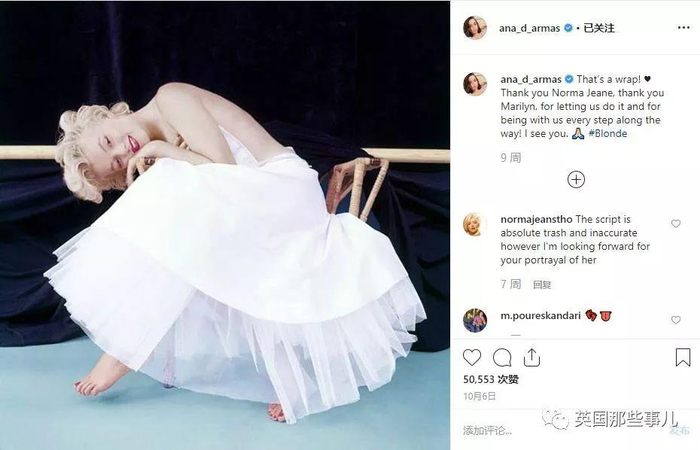The image size is (700, 450).
Task: Like m.poureskandari's comment
Action: pyautogui.click(x=675, y=320)
